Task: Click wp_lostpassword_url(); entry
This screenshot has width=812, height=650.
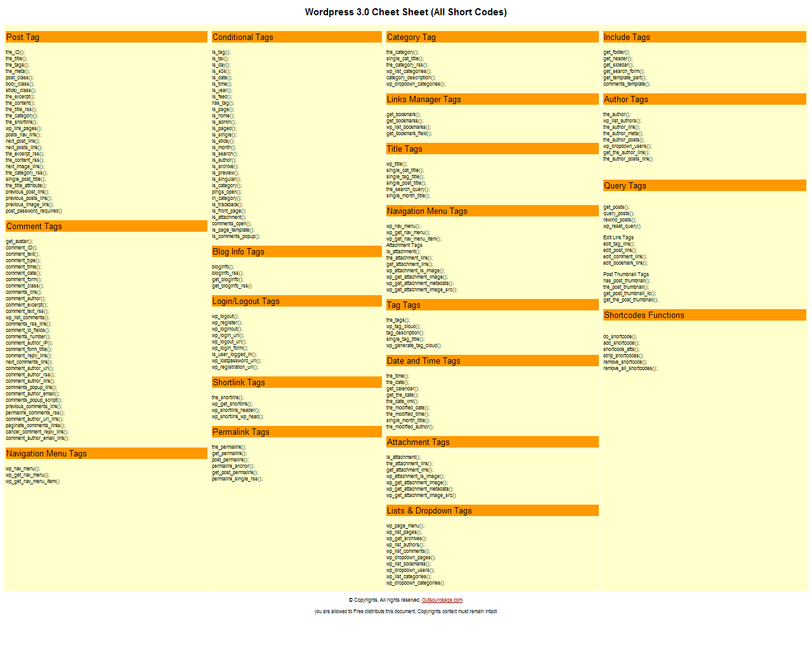Action: (x=237, y=361)
